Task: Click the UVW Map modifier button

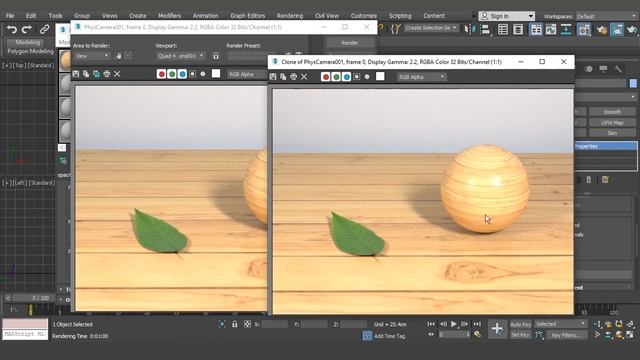Action: pos(612,122)
